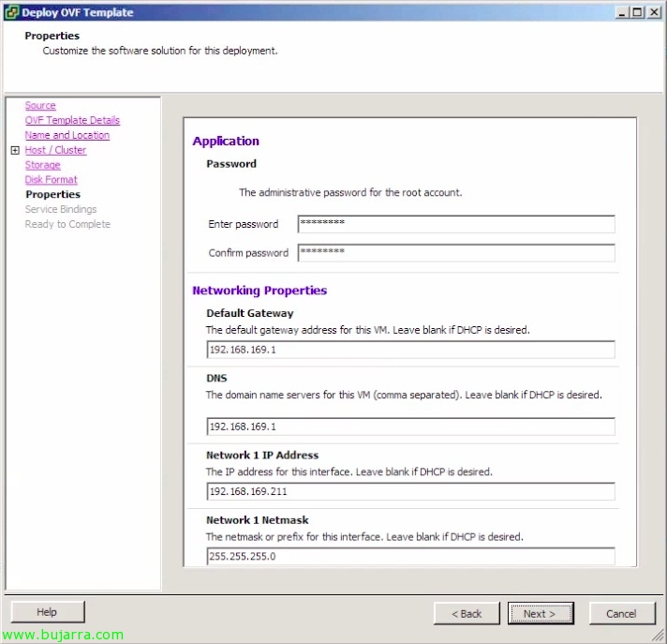Click the default gateway description text
Image resolution: width=667 pixels, height=644 pixels.
368,330
